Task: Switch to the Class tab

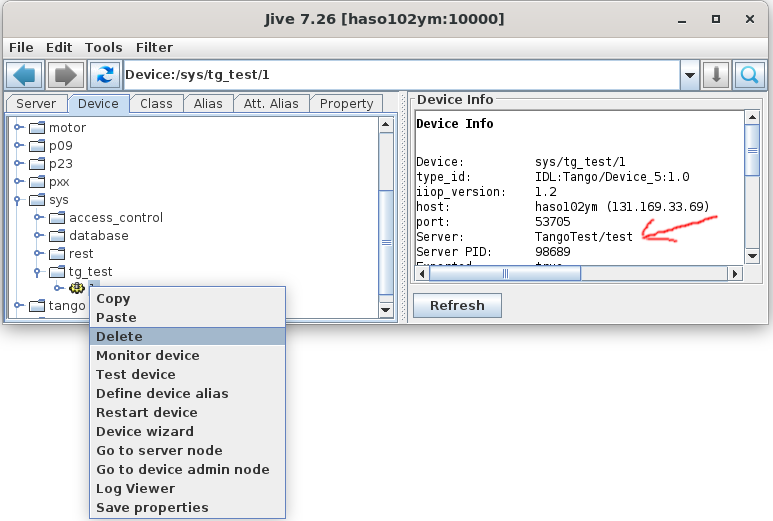Action: (156, 104)
